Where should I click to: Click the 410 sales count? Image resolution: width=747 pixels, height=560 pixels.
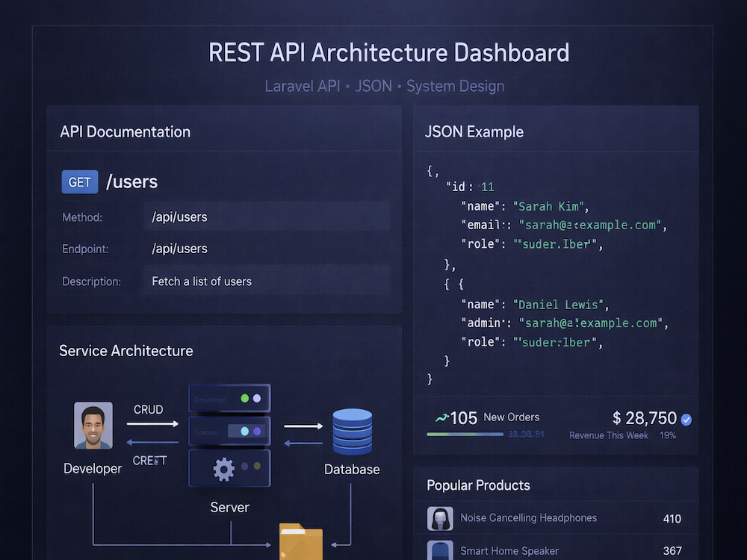(672, 519)
